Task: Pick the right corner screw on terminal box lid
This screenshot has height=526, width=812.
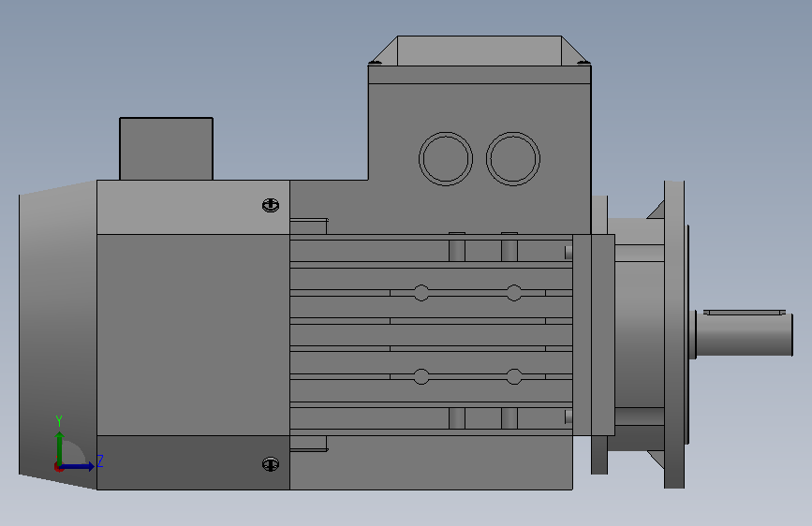Action: coord(583,63)
